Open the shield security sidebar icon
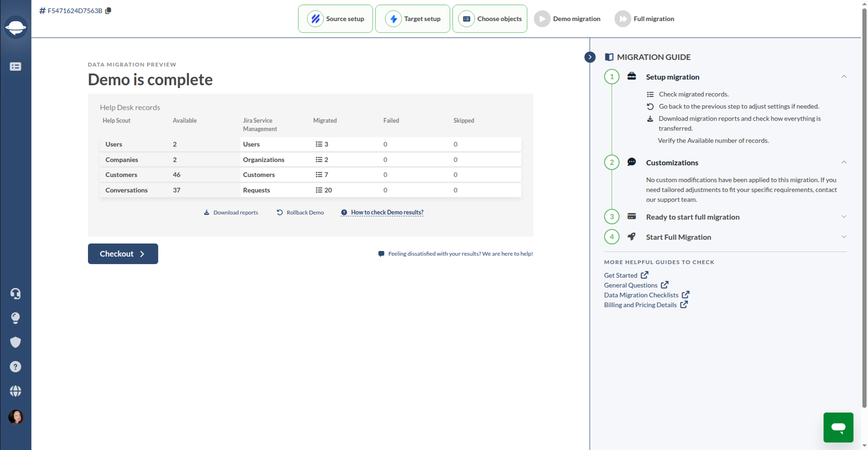This screenshot has width=868, height=450. pos(15,342)
